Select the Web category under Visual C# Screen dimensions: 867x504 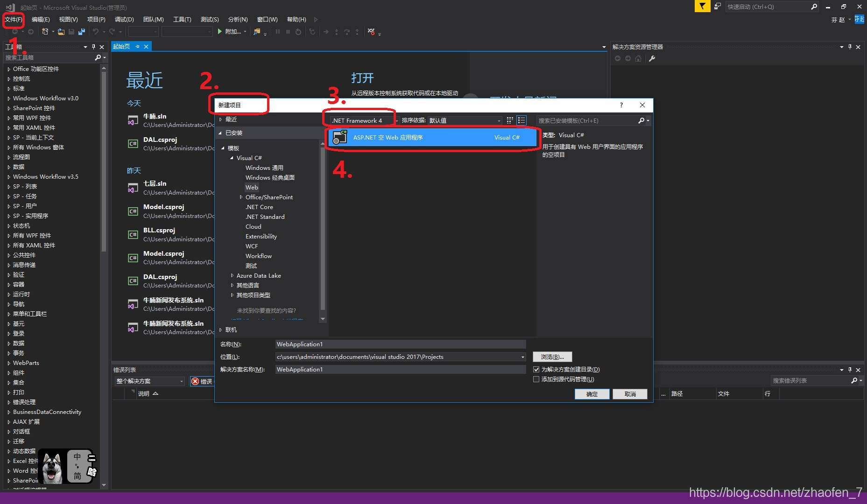coord(252,187)
